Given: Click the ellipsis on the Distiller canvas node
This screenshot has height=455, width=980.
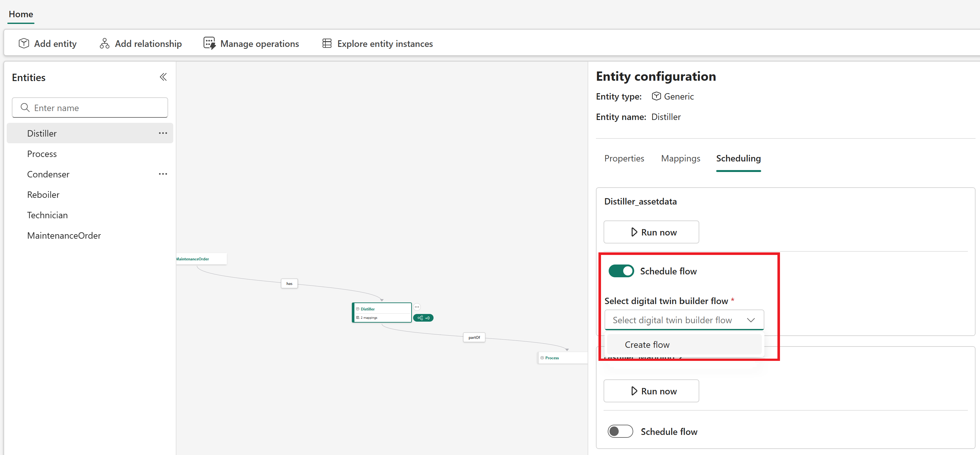Looking at the screenshot, I should pos(417,307).
